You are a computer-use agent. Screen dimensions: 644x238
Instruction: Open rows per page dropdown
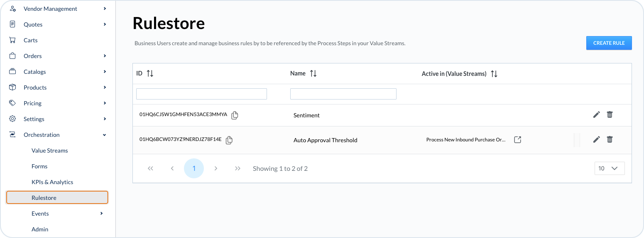(609, 168)
